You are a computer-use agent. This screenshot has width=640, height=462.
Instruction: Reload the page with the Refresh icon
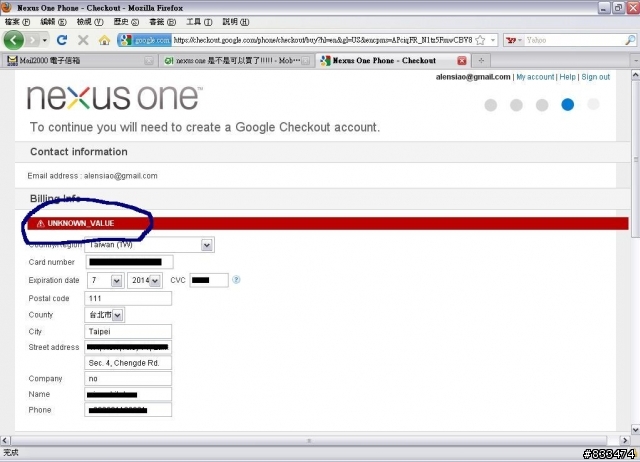coord(62,40)
